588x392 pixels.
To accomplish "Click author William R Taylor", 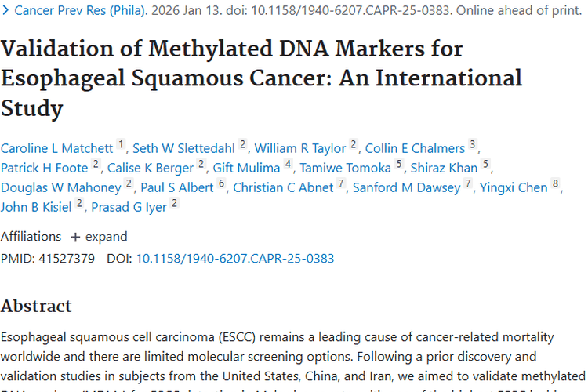I will (300, 148).
